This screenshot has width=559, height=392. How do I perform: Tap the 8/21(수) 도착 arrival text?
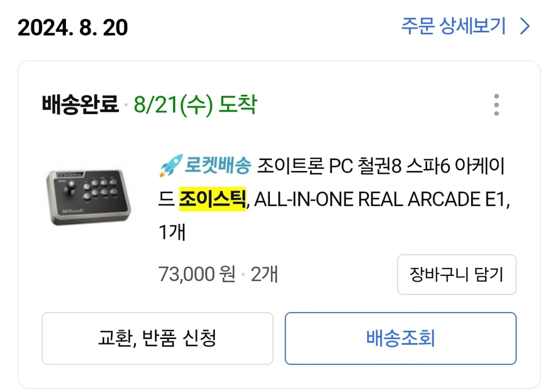196,105
